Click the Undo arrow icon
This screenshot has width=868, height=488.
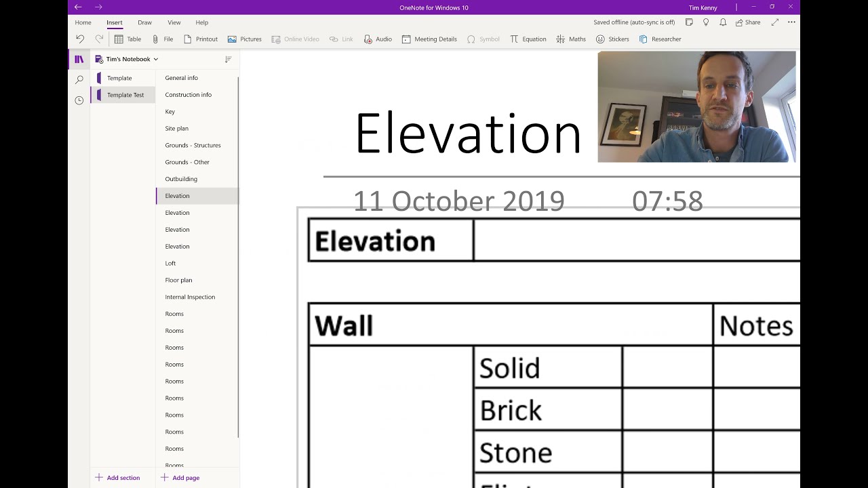80,39
